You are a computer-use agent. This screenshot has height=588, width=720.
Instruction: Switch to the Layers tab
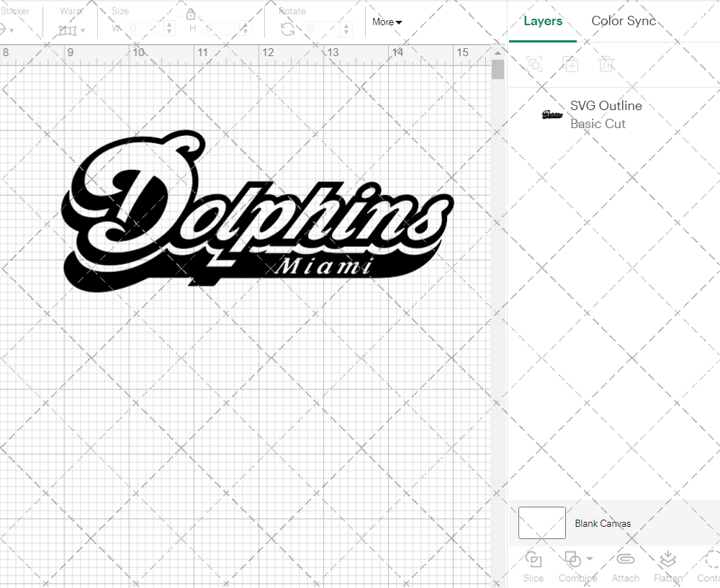(543, 21)
